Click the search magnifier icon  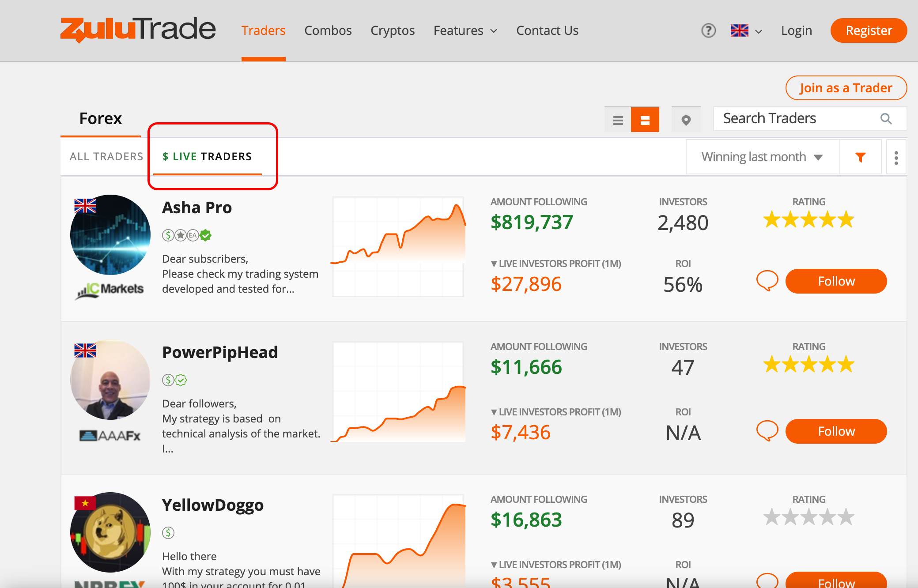point(886,119)
